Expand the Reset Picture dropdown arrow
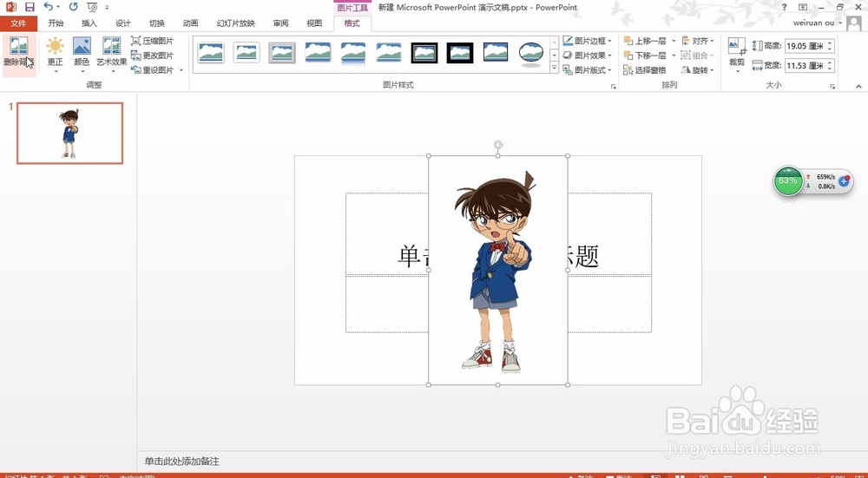The image size is (868, 478). point(181,70)
